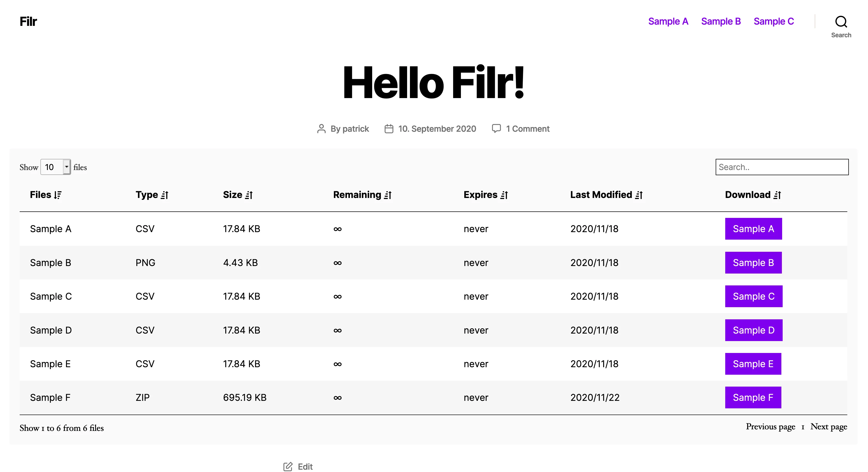The image size is (868, 472).
Task: Open Sample C from the navigation menu
Action: 774,21
